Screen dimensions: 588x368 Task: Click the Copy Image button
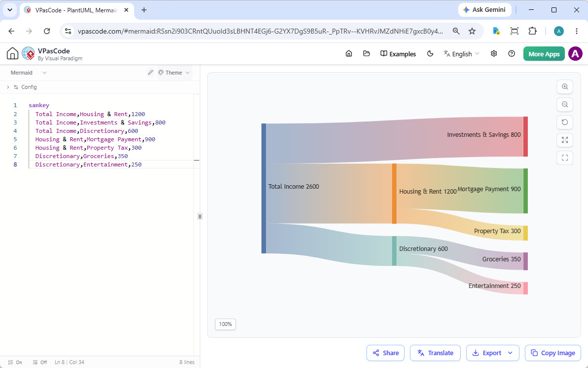point(553,353)
